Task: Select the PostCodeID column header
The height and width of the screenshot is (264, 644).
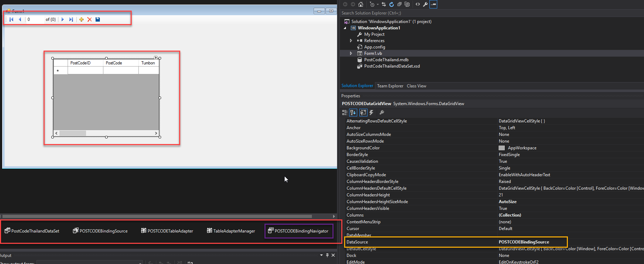Action: (x=85, y=63)
